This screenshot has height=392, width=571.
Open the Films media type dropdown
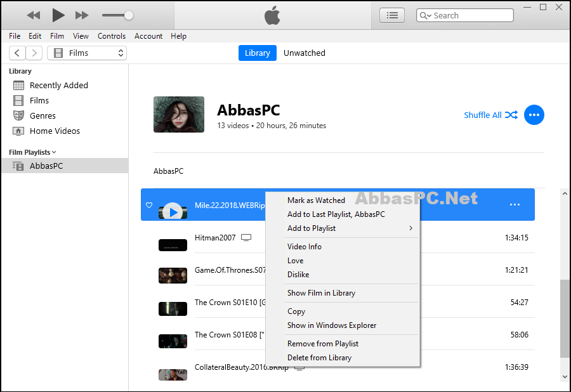pos(87,53)
